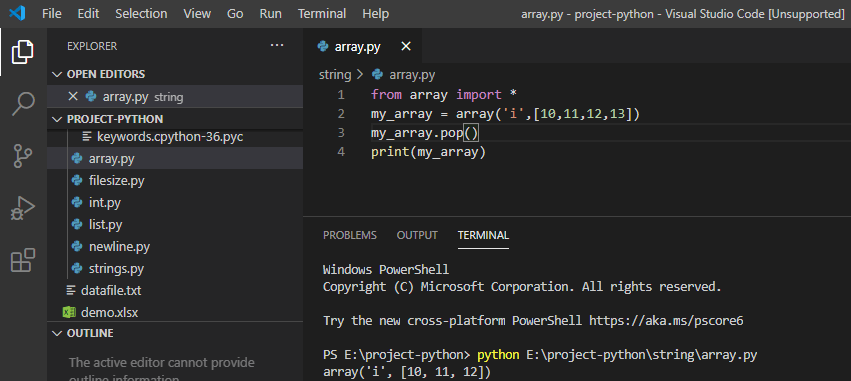Click the Python icon in breadcrumb
This screenshot has height=381, width=851.
(x=377, y=75)
